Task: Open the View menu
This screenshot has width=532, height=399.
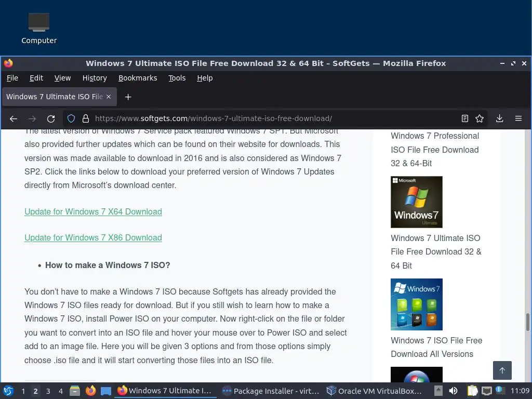Action: click(x=62, y=78)
